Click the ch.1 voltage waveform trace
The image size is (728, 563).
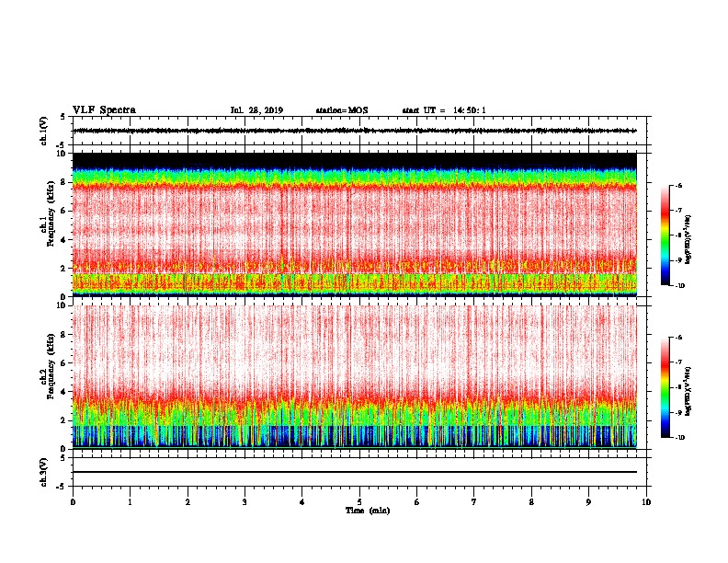tap(355, 131)
